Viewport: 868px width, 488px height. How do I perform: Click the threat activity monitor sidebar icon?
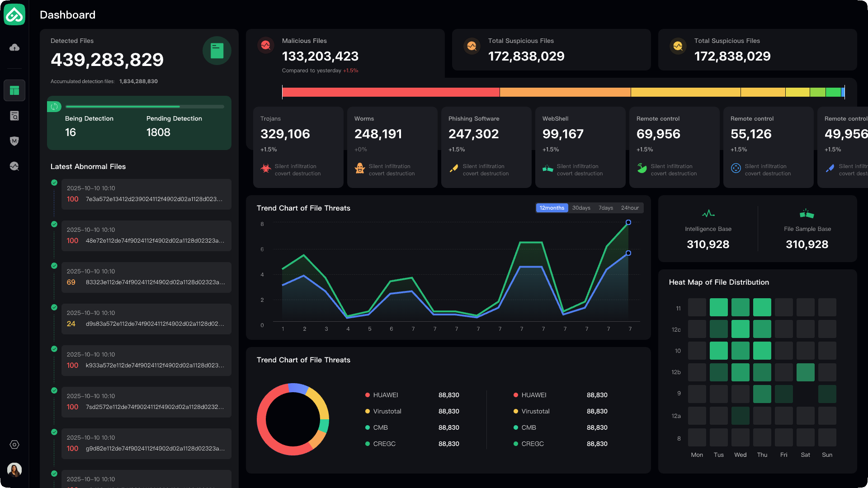[14, 166]
